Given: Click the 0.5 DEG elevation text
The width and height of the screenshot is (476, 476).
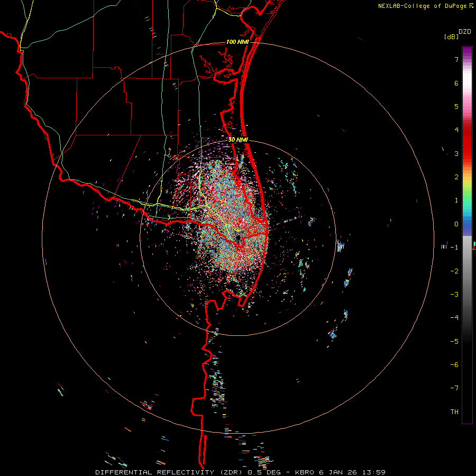Looking at the screenshot, I should pyautogui.click(x=264, y=472).
